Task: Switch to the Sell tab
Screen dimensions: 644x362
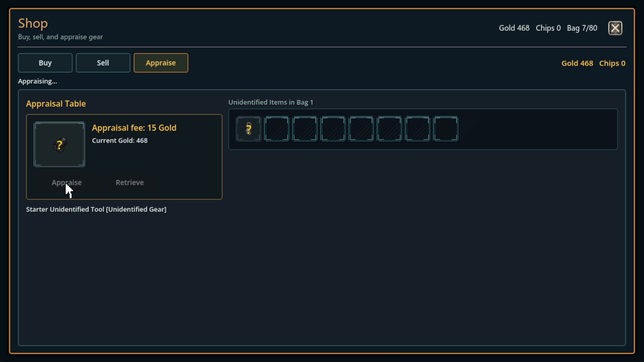Action: pos(103,63)
